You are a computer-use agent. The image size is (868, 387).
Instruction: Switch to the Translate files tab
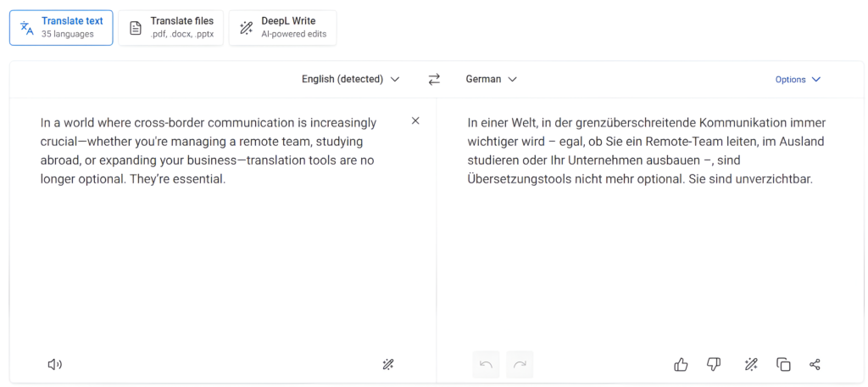(170, 27)
